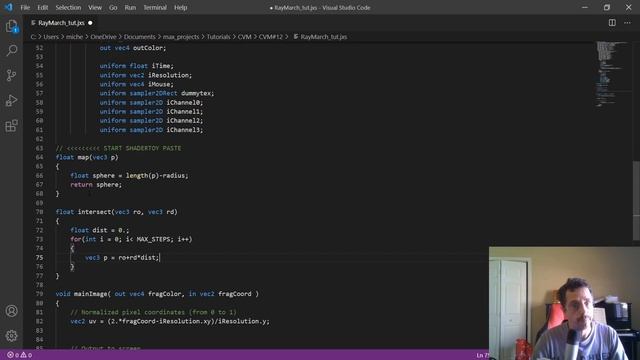
Task: Click the text 'uniform vec2 iResolution;'
Action: tap(145, 75)
